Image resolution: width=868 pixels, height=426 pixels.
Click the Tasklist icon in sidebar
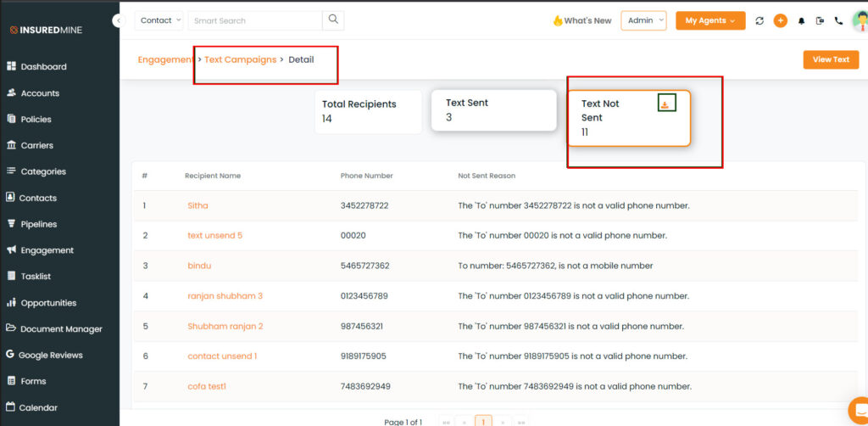10,276
